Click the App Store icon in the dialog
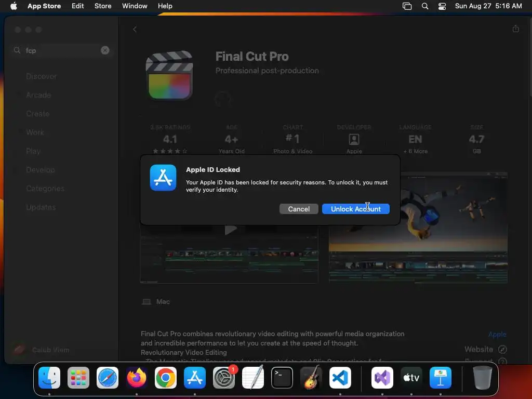 click(x=163, y=178)
